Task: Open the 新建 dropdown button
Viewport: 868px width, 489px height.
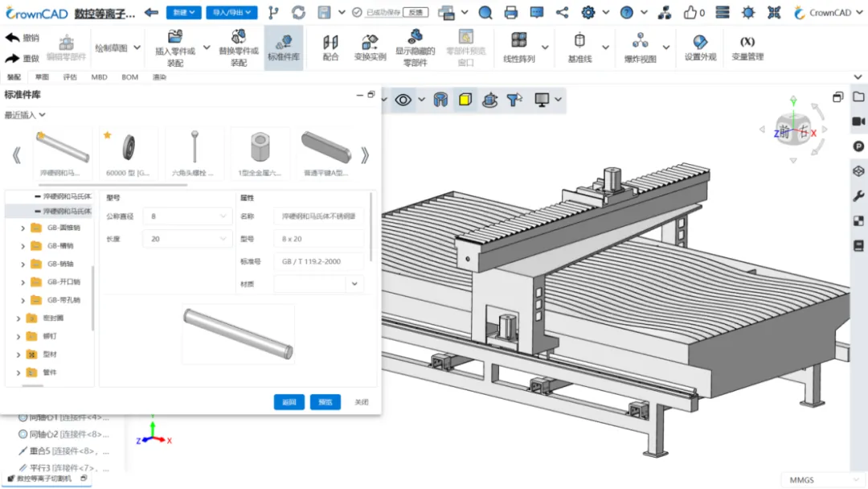Action: (x=183, y=12)
